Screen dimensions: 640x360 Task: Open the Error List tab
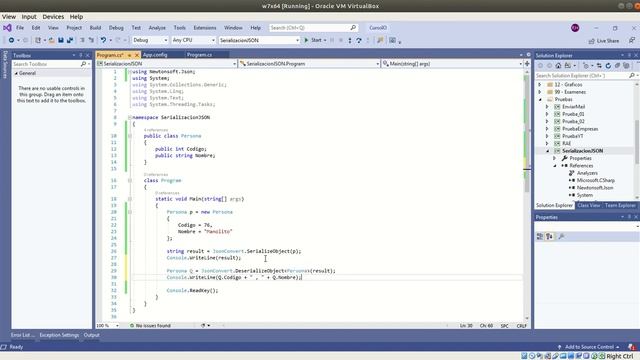click(22, 335)
